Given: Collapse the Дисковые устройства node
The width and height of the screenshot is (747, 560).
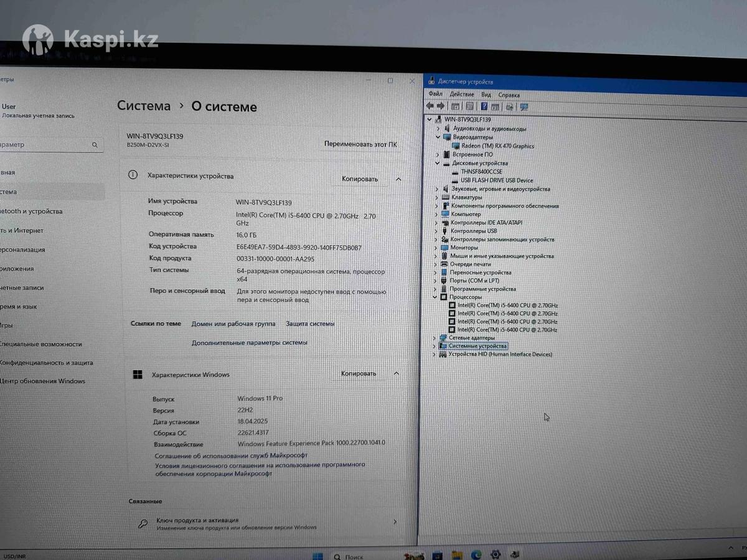Looking at the screenshot, I should pos(438,163).
